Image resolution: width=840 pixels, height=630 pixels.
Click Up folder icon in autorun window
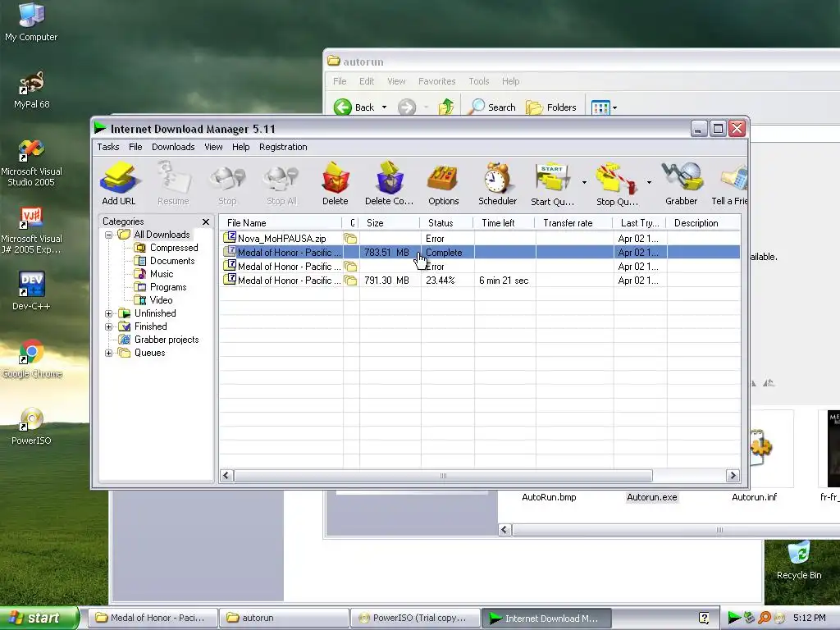click(445, 107)
